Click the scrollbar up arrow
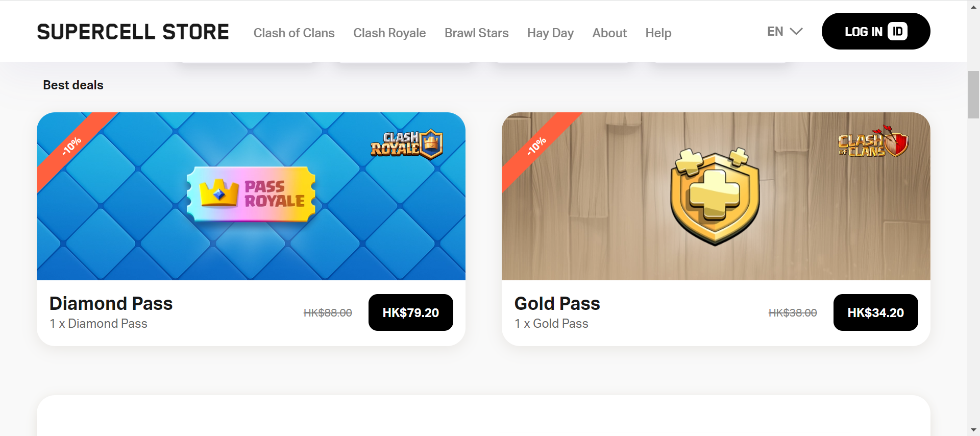 tap(973, 7)
